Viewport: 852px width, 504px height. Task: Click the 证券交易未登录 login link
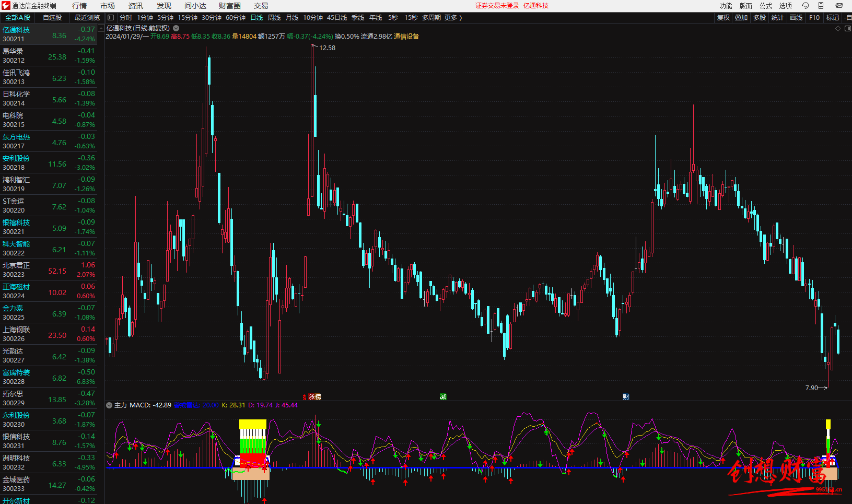pos(497,6)
